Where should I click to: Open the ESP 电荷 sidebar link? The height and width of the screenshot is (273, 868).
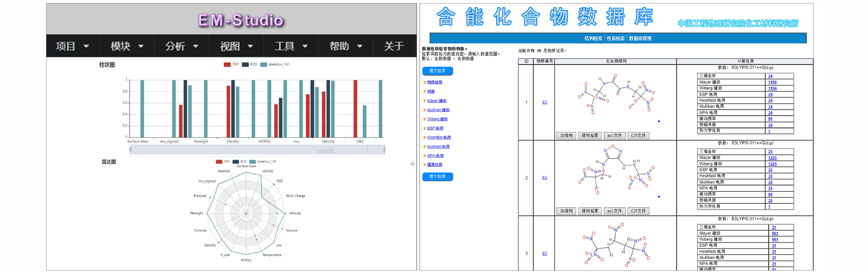(x=435, y=128)
